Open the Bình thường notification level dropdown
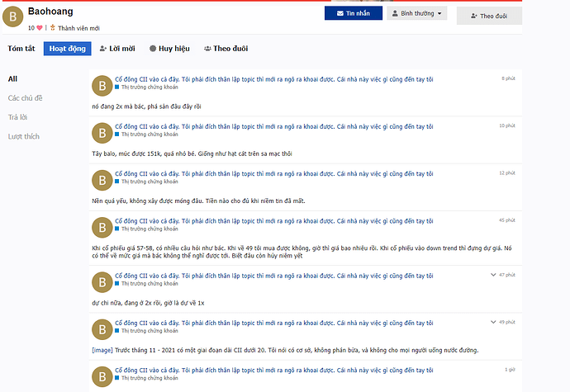570x392 pixels. pos(417,13)
